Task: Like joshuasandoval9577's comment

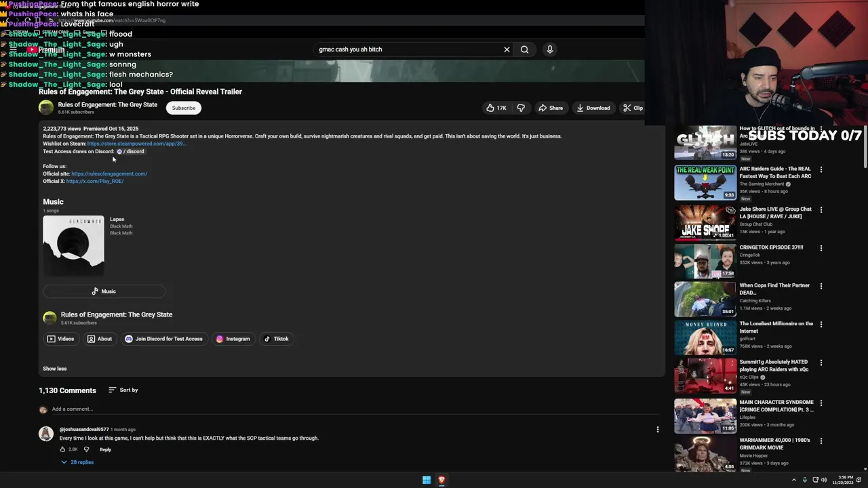Action: pyautogui.click(x=62, y=449)
